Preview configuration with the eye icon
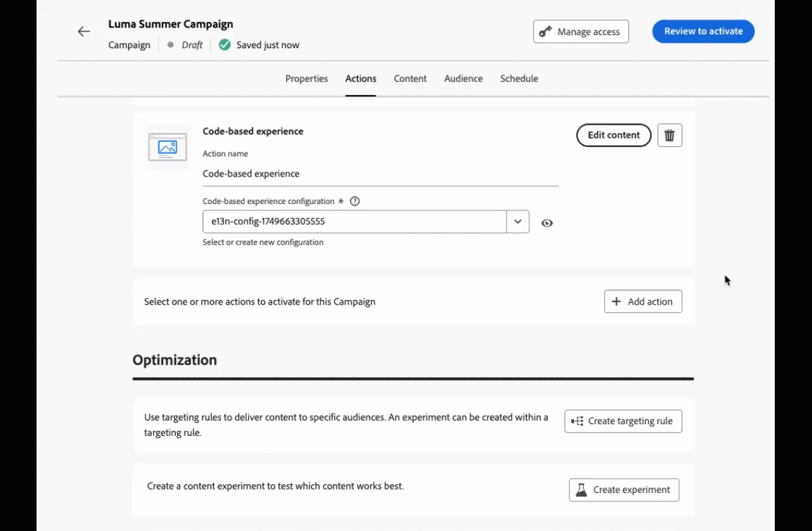 pos(547,223)
